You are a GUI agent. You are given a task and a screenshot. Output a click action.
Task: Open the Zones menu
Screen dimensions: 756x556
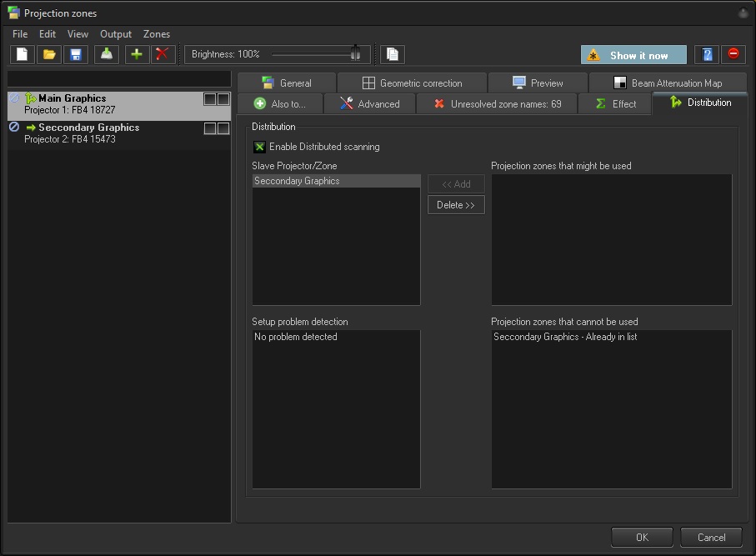(157, 34)
